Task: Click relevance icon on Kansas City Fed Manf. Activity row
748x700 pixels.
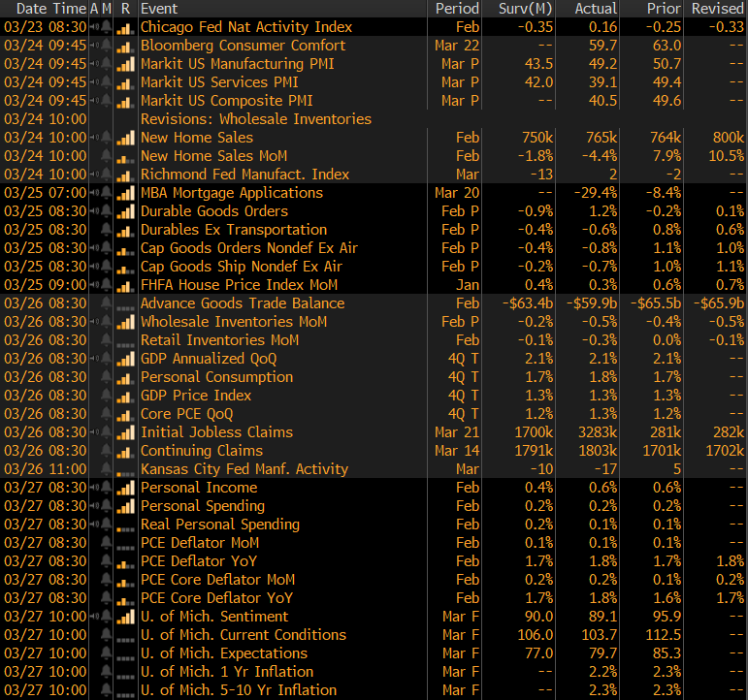Action: click(124, 469)
